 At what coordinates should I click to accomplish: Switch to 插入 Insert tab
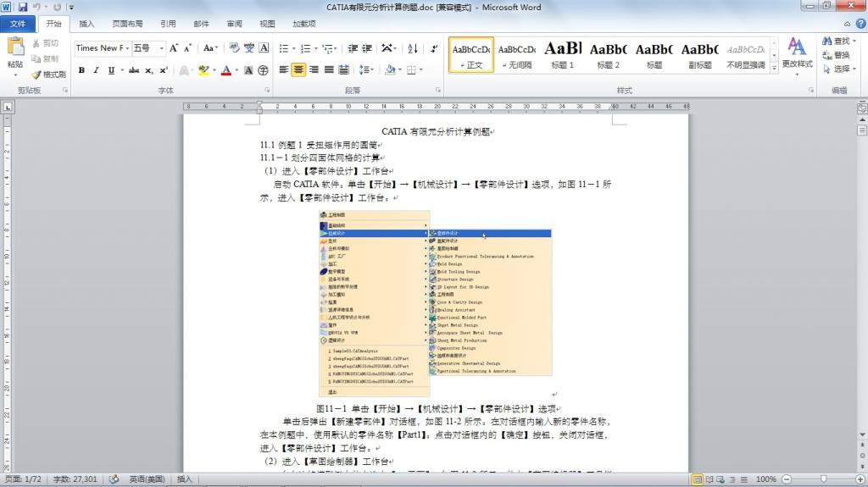coord(86,24)
